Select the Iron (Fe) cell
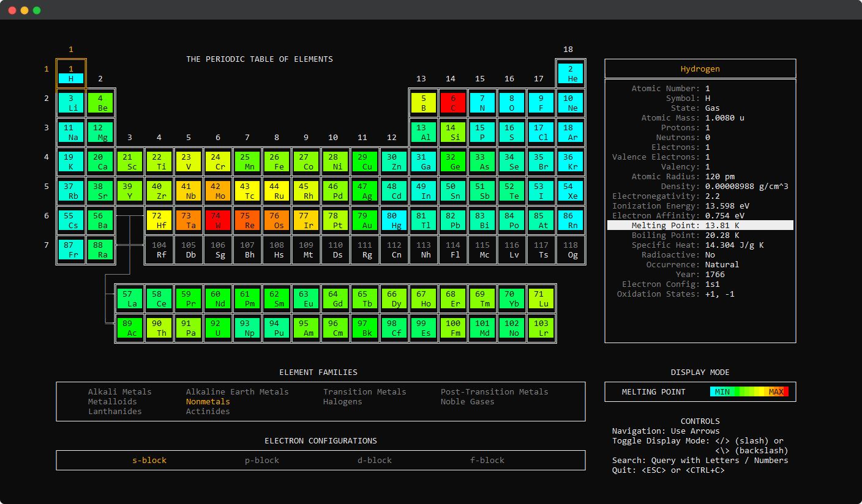Screen dimensions: 862x504 point(277,161)
